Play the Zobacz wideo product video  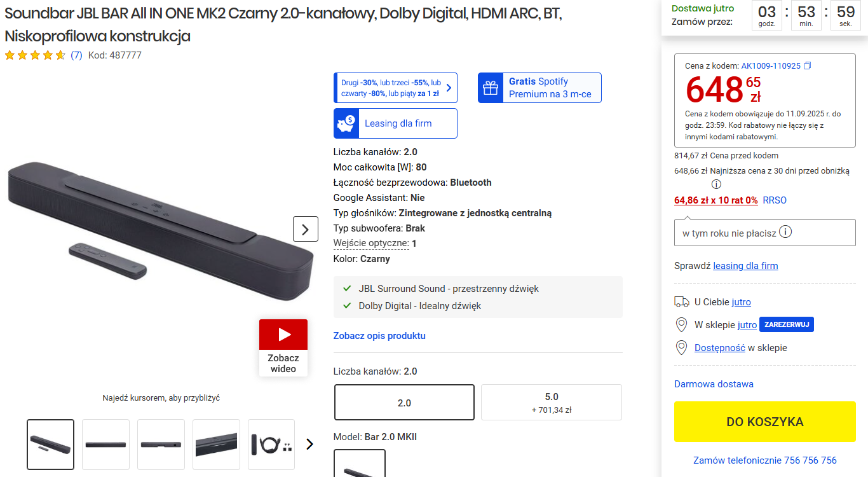(283, 347)
